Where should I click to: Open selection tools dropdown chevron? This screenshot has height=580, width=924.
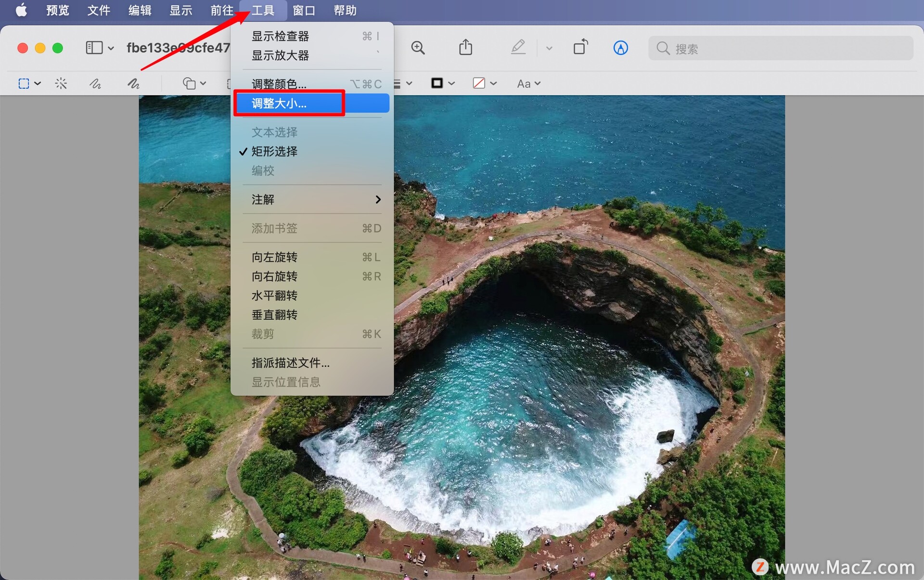pos(38,84)
